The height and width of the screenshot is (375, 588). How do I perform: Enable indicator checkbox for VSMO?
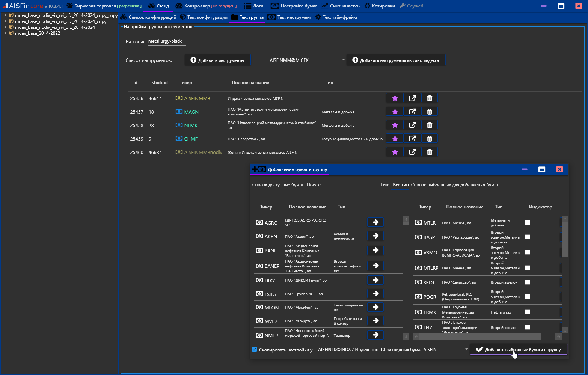528,252
